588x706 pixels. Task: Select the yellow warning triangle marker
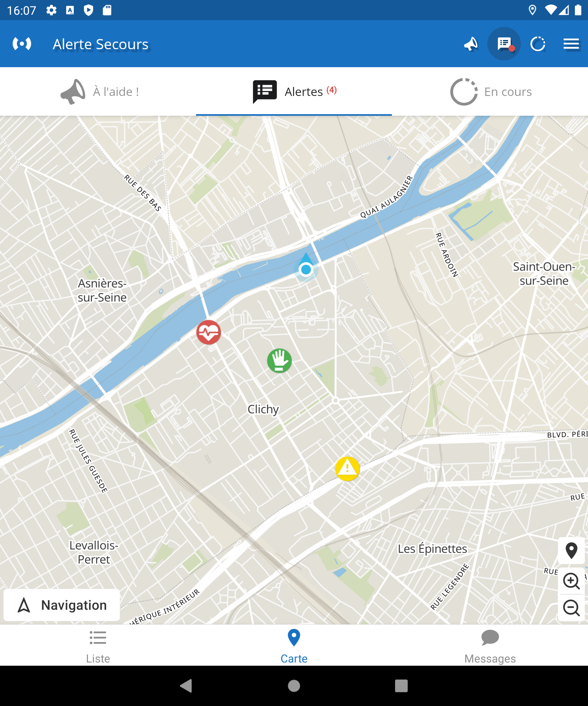(x=347, y=469)
